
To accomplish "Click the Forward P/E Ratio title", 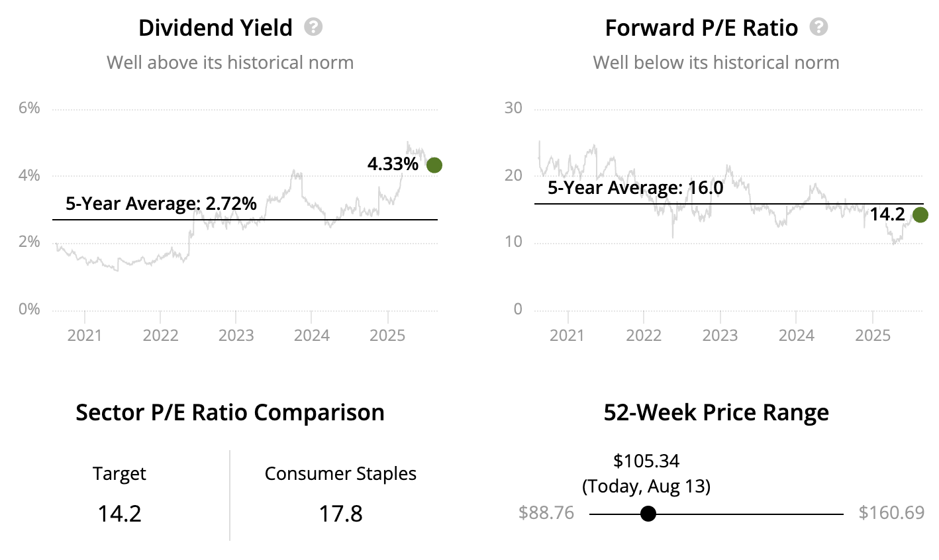I will [x=701, y=28].
